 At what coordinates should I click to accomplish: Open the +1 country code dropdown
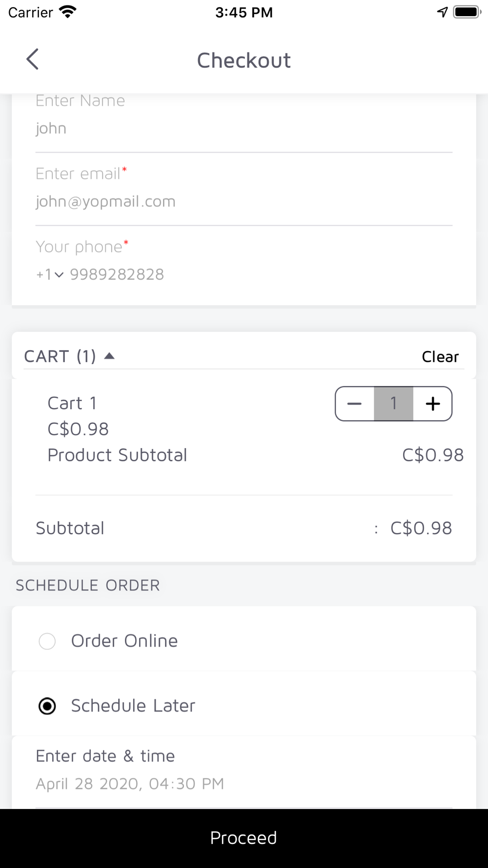[50, 274]
